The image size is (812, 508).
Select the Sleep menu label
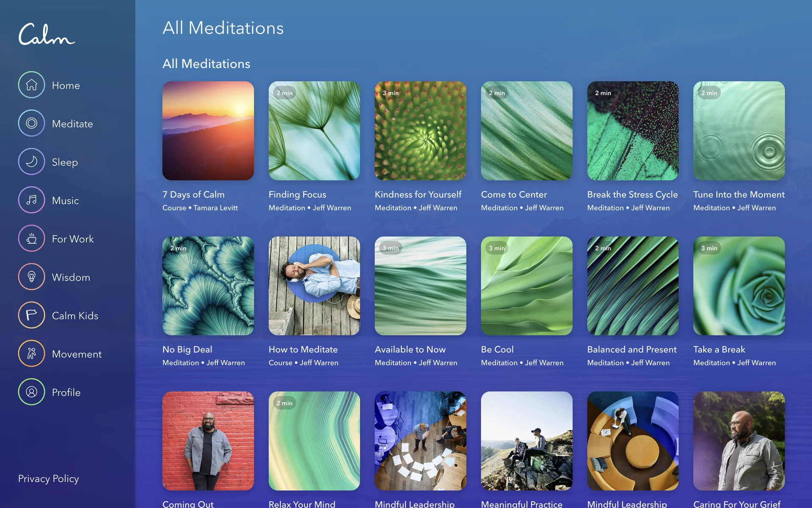65,162
